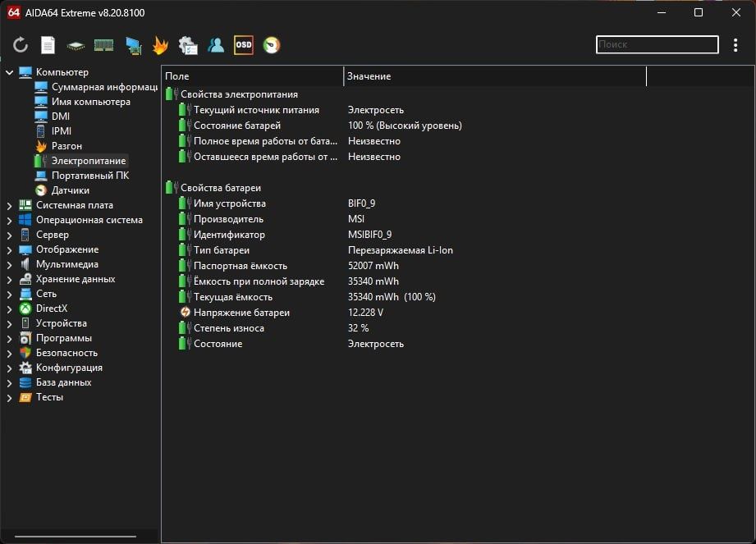This screenshot has height=544, width=756.
Task: Click the tree panel horizontal scrollbar
Action: pyautogui.click(x=76, y=536)
